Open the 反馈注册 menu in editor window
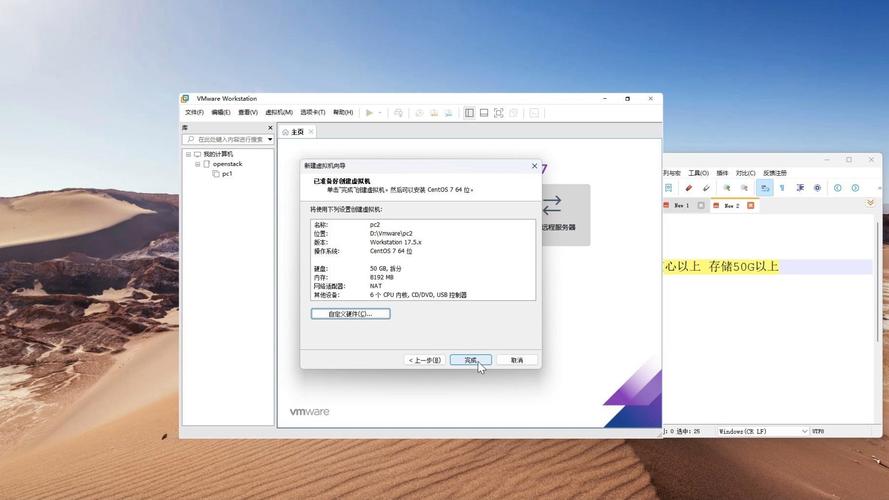 pos(775,173)
